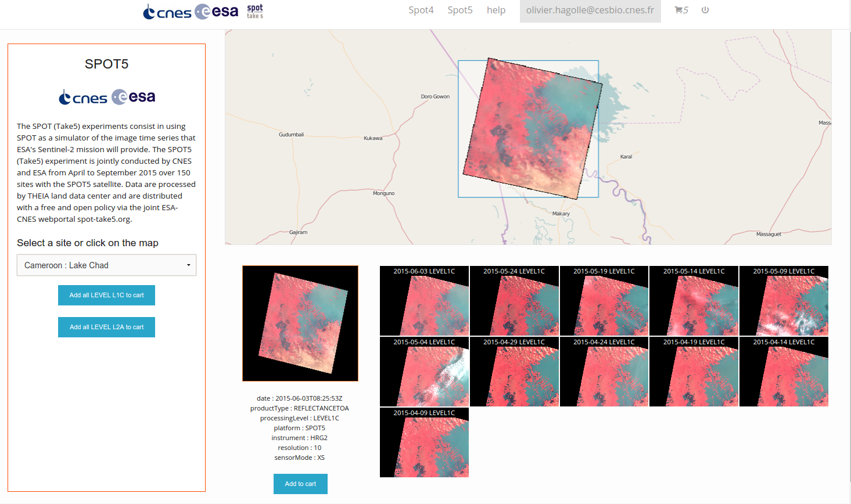Open the help menu item

click(496, 10)
